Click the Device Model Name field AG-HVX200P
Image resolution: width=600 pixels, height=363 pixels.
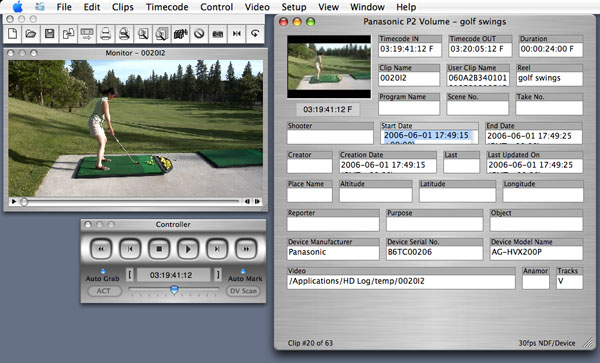[x=536, y=253]
